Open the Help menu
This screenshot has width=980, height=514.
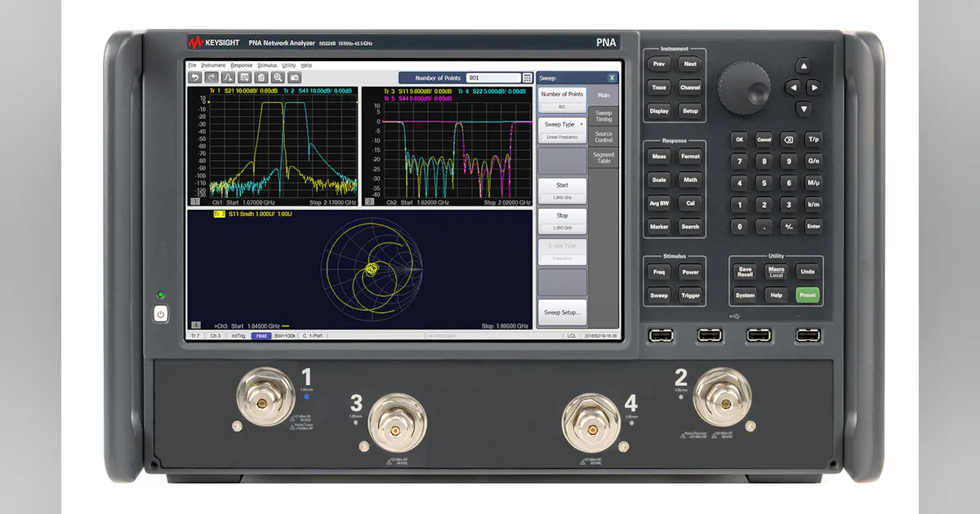(306, 65)
